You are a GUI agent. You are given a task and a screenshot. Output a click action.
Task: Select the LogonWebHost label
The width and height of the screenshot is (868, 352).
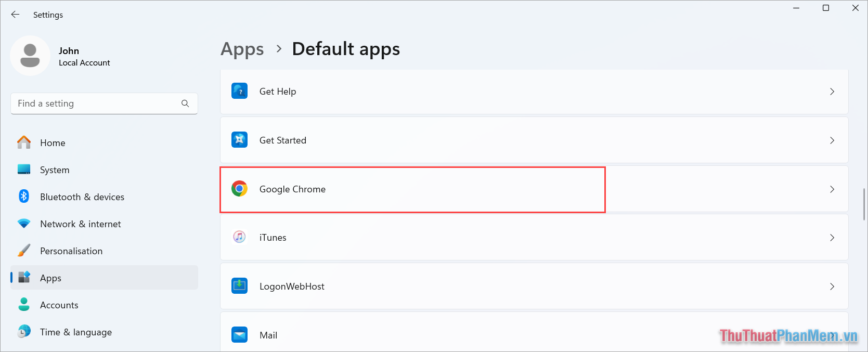pos(292,286)
